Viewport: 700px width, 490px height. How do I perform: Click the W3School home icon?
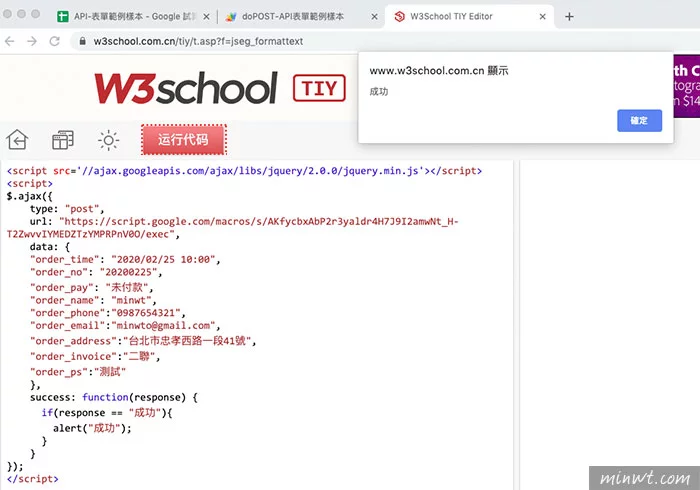point(17,140)
